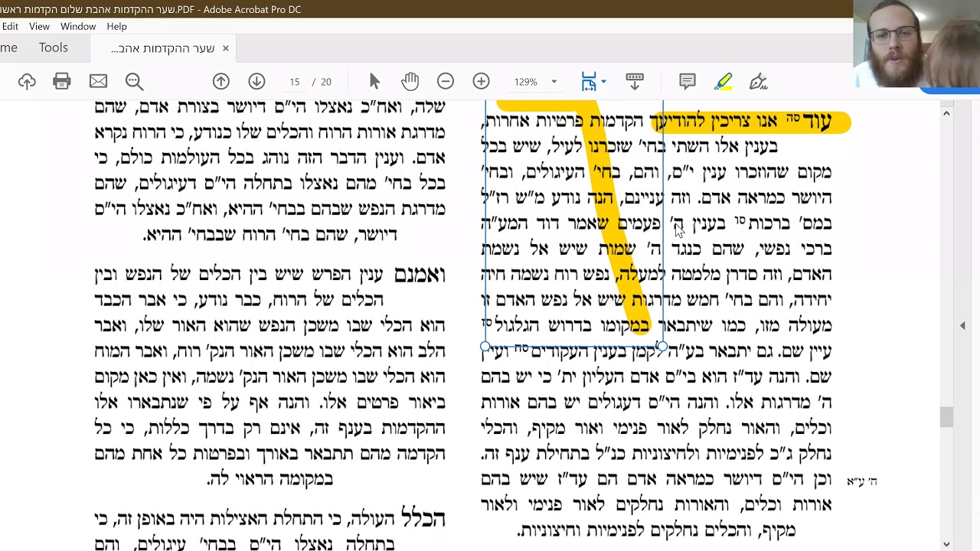Click the scrolling mode keyboard icon
The width and height of the screenshot is (980, 551).
(635, 81)
